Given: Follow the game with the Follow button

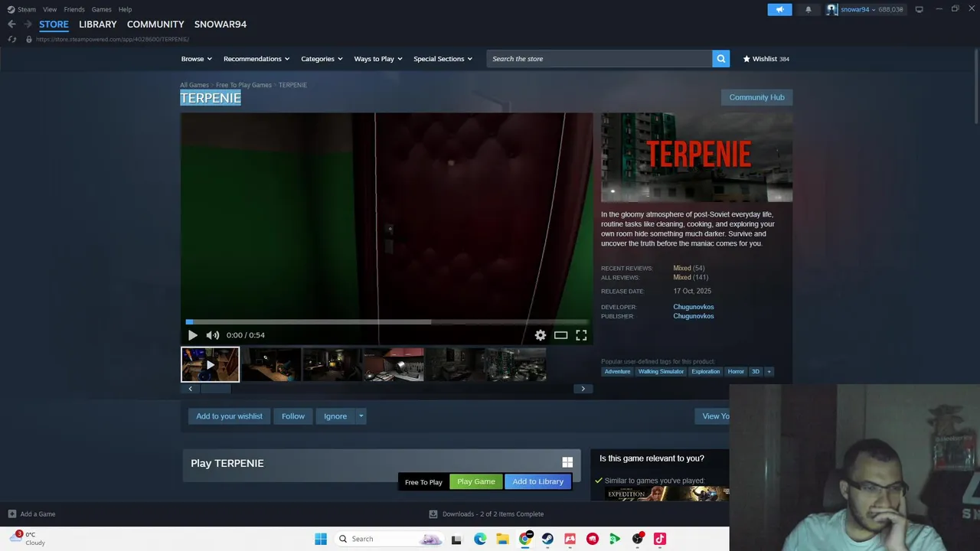Looking at the screenshot, I should (x=293, y=416).
